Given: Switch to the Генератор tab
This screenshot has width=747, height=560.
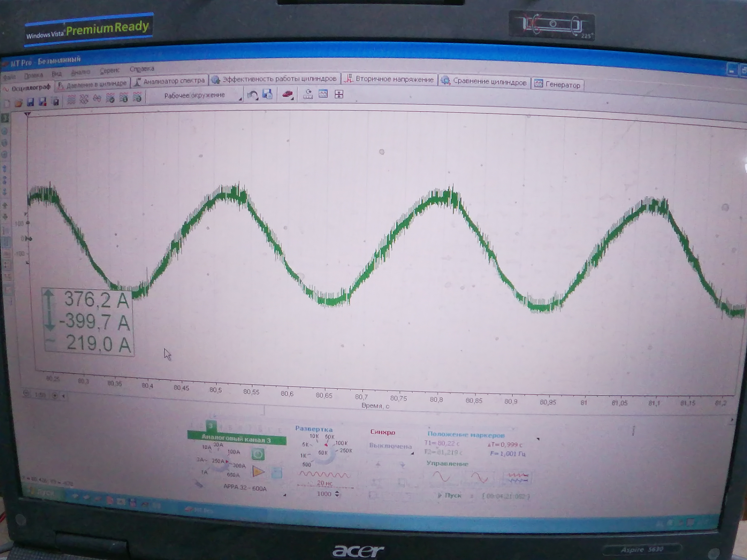Looking at the screenshot, I should click(x=558, y=84).
